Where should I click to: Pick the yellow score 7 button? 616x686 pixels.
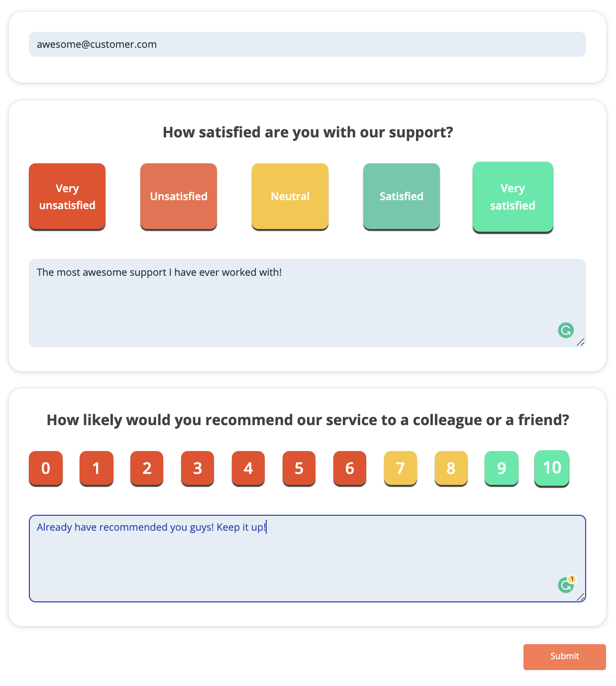(x=401, y=468)
